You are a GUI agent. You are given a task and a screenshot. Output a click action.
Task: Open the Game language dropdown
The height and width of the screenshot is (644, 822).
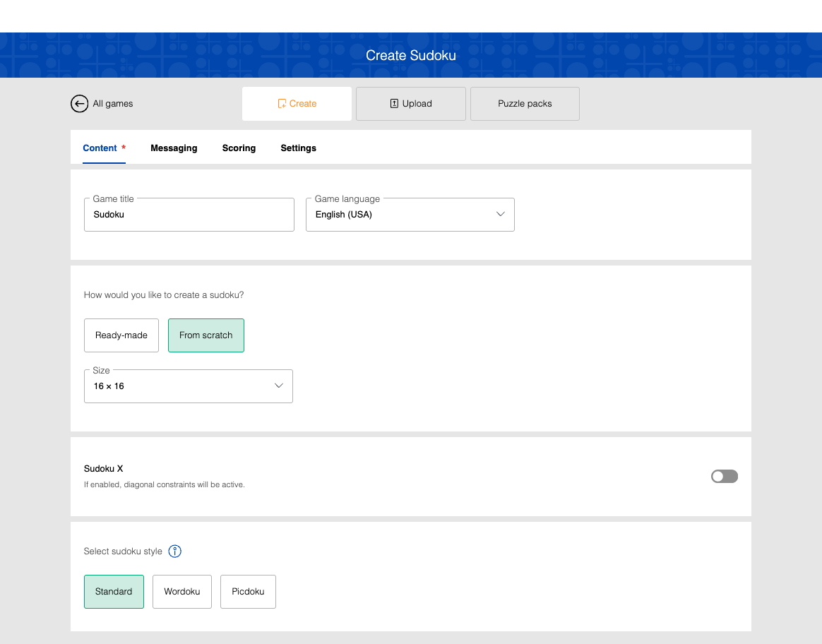tap(410, 215)
